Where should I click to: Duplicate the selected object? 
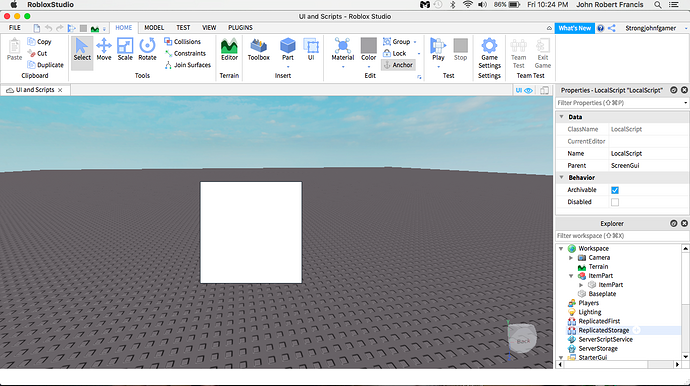(45, 65)
